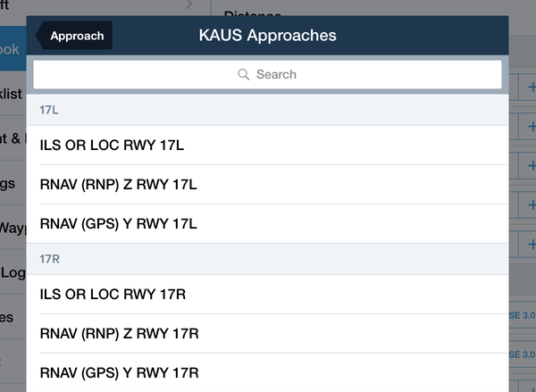Click the 17R runway section header

click(x=267, y=259)
